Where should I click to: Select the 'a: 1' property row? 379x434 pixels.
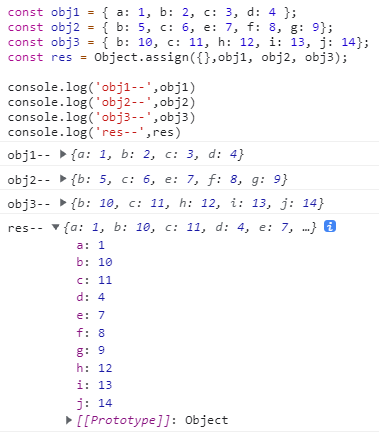click(x=90, y=245)
